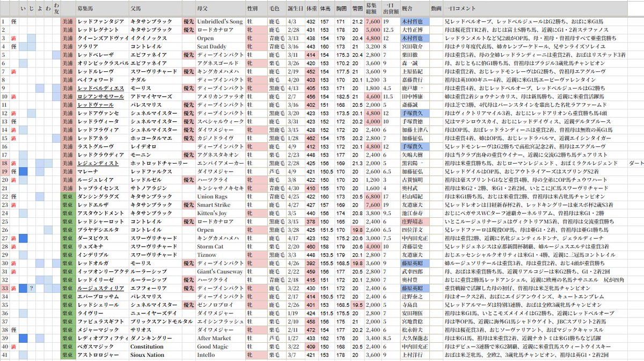
Task: Select the horse name レッドファンタジア
Action: [100, 21]
